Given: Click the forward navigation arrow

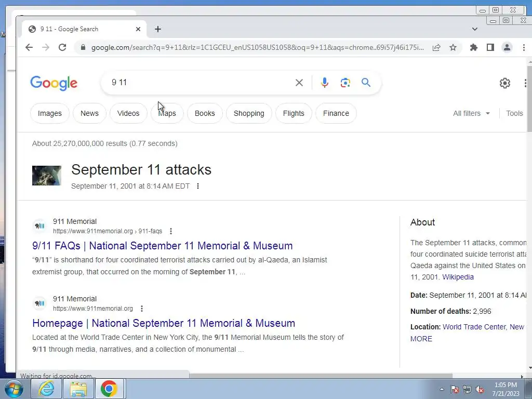Looking at the screenshot, I should coord(46,47).
